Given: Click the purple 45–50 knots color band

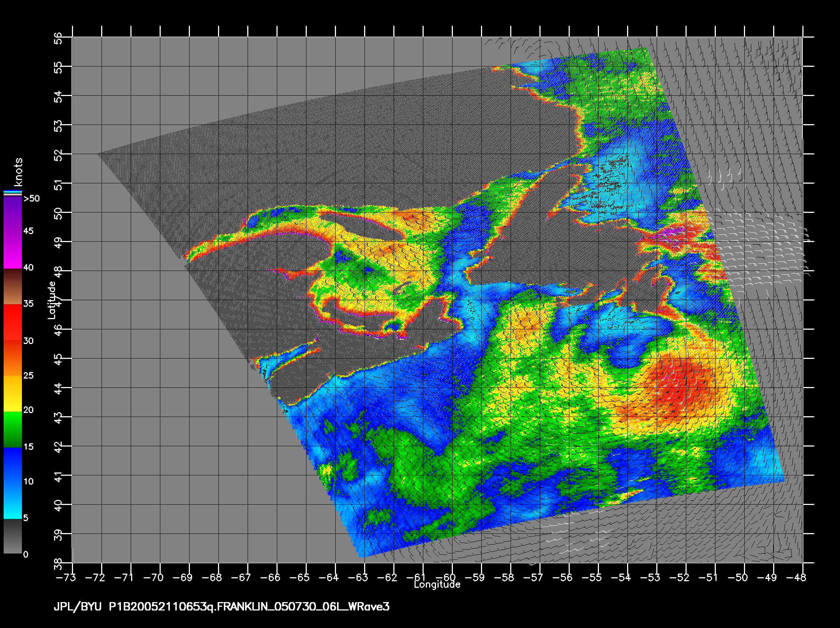Looking at the screenshot, I should click(12, 214).
